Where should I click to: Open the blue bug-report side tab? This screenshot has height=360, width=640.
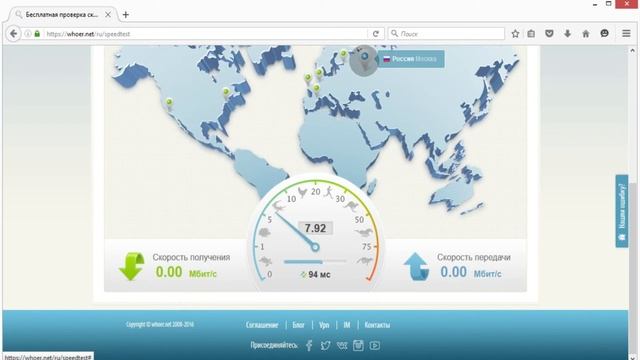[x=622, y=211]
